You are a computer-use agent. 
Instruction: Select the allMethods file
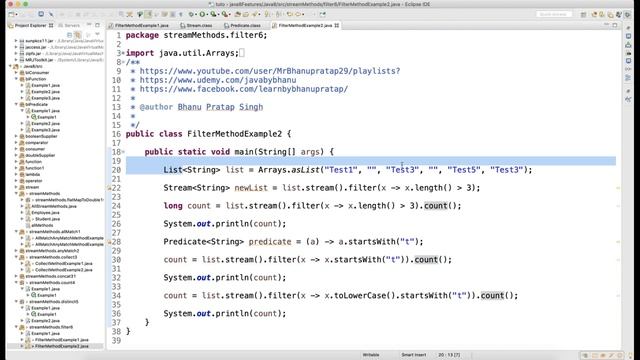(39, 225)
